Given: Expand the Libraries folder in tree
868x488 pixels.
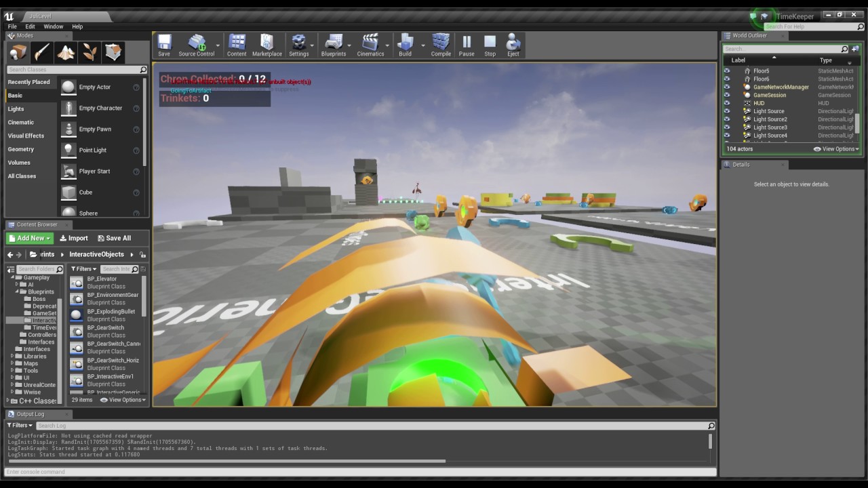Looking at the screenshot, I should [x=12, y=357].
